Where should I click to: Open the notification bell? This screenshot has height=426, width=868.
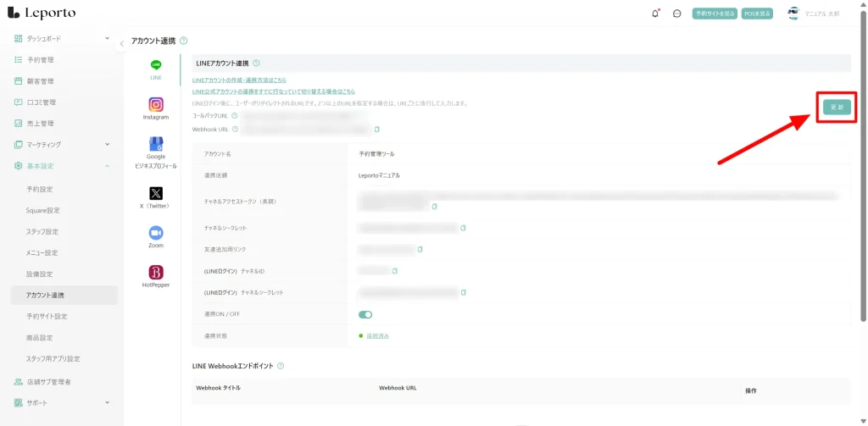[x=654, y=14]
